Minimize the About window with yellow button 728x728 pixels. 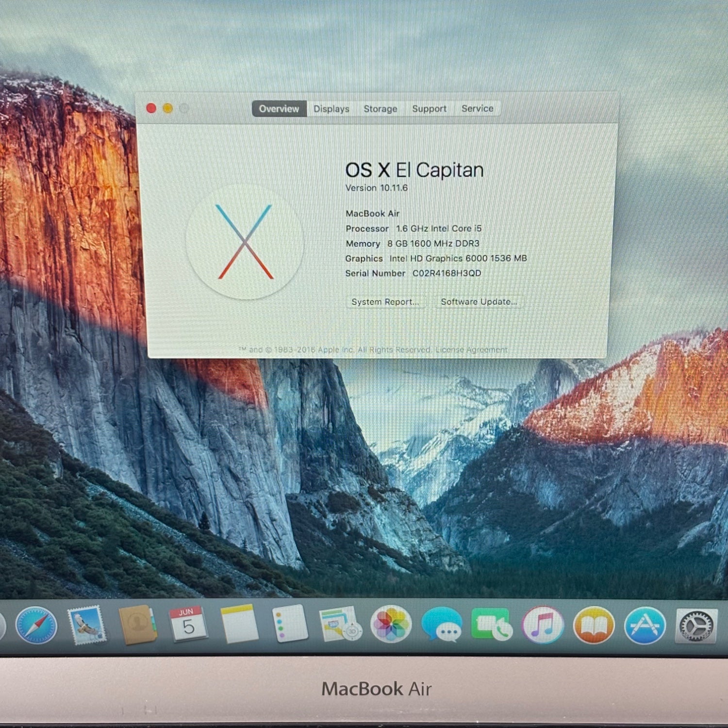(x=167, y=108)
